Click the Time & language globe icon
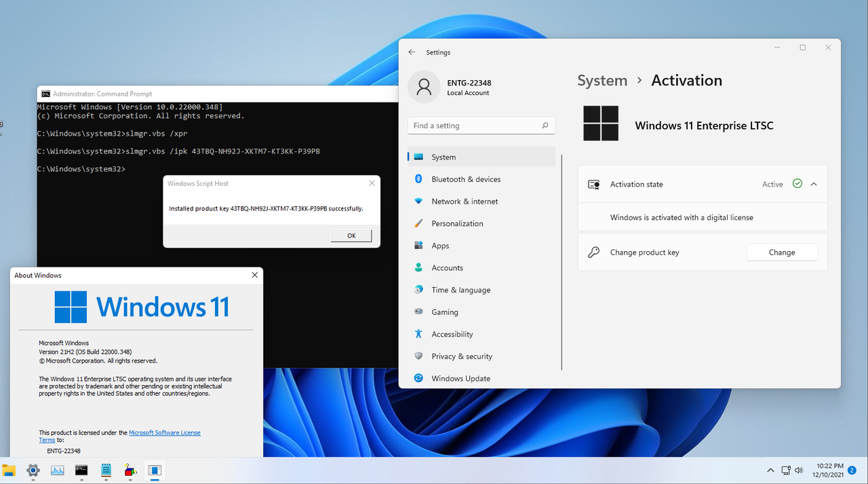Image resolution: width=868 pixels, height=484 pixels. pyautogui.click(x=418, y=290)
